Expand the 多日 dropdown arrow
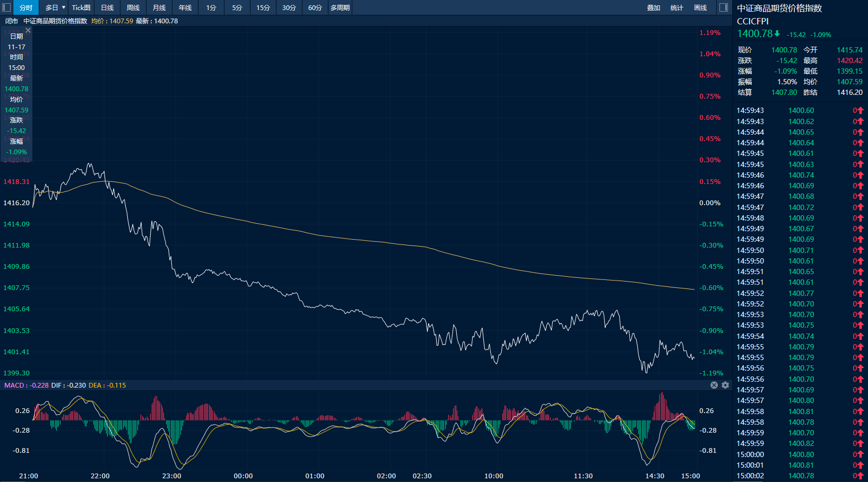 64,7
